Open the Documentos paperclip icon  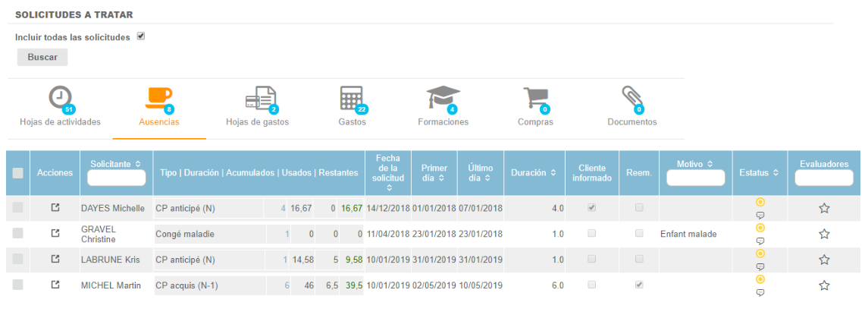tap(631, 98)
